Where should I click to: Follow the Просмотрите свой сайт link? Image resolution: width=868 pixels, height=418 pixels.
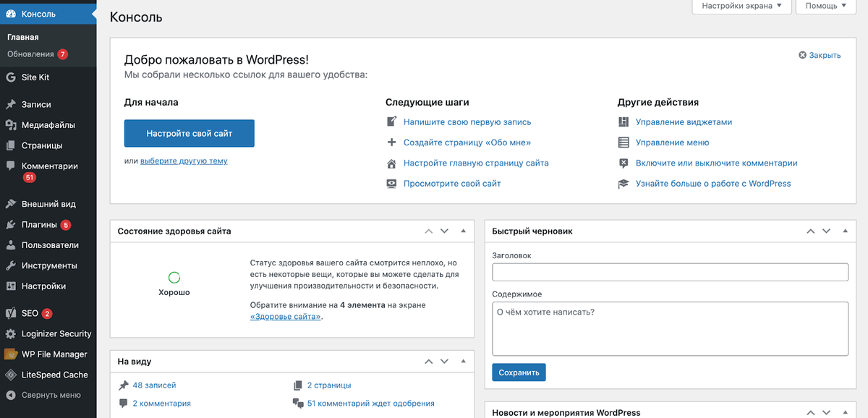pyautogui.click(x=452, y=184)
